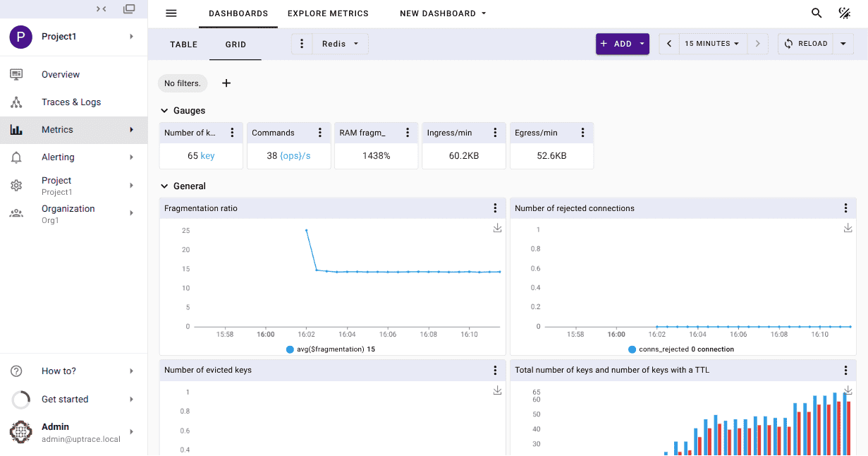This screenshot has height=456, width=868.
Task: Click the 60.2KB Ingress value
Action: pos(464,156)
